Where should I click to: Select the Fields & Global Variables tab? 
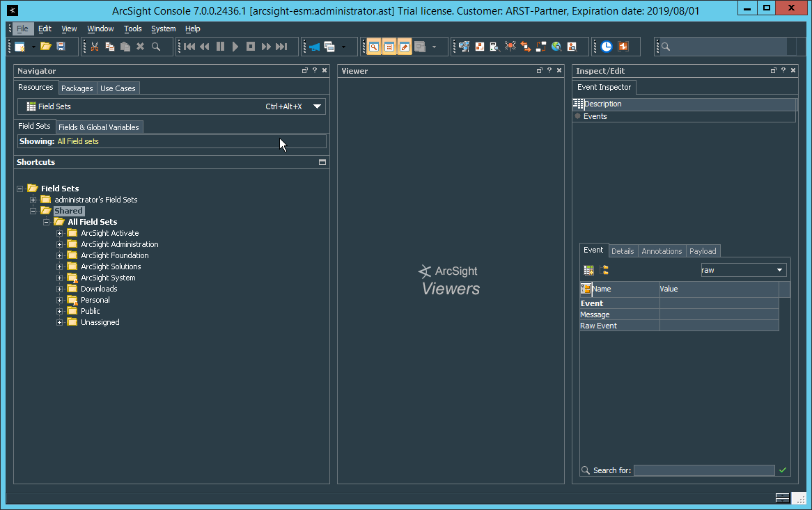point(99,127)
